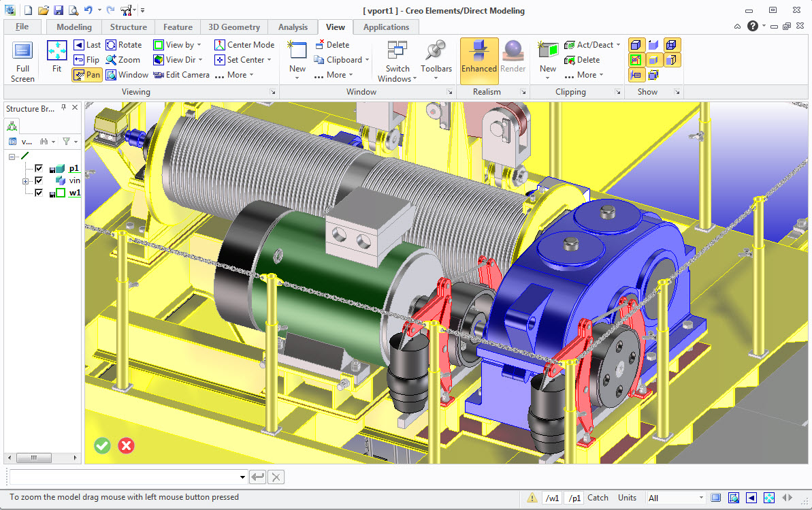
Task: Cancel with the red X icon
Action: tap(126, 445)
